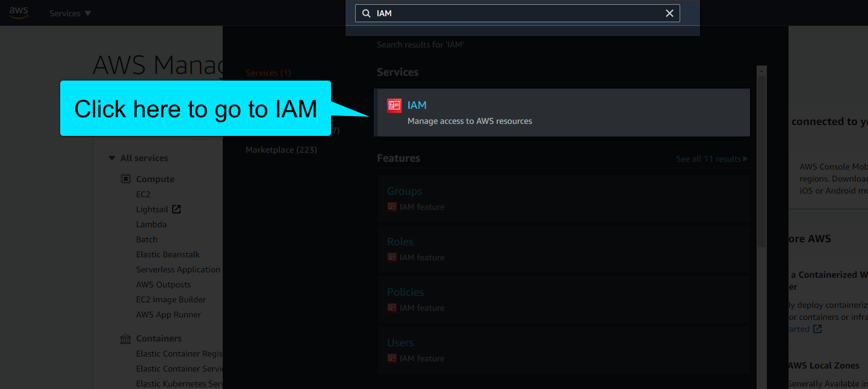The image size is (868, 389).
Task: Expand all 11 Features results
Action: point(711,158)
